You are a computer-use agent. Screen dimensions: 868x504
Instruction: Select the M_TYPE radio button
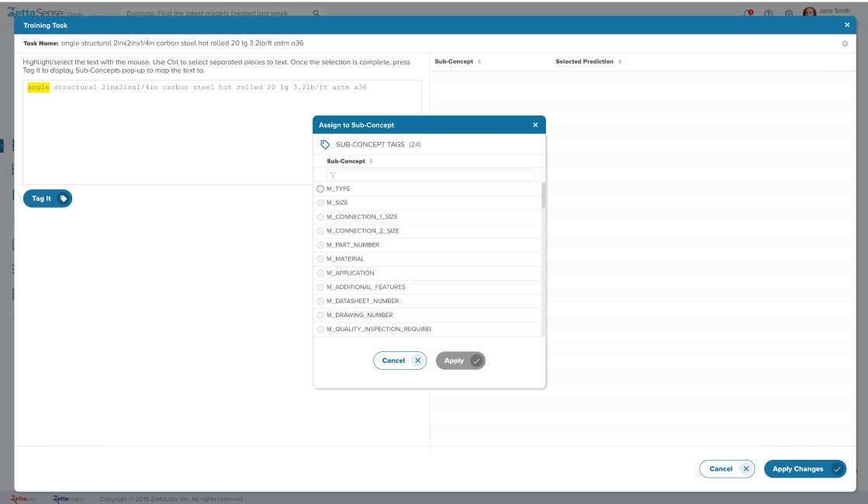coord(320,189)
